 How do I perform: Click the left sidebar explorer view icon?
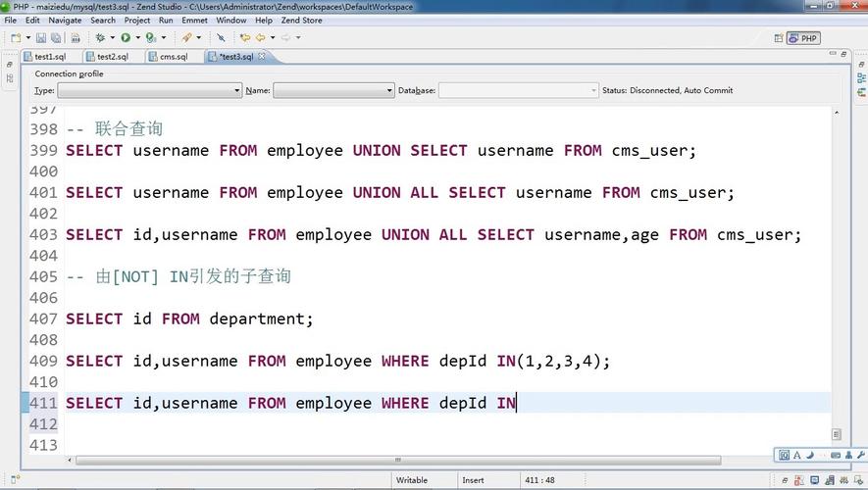pyautogui.click(x=10, y=78)
